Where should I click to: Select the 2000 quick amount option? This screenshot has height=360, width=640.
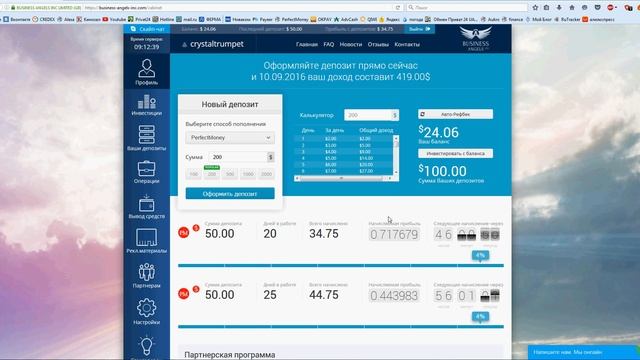click(266, 174)
